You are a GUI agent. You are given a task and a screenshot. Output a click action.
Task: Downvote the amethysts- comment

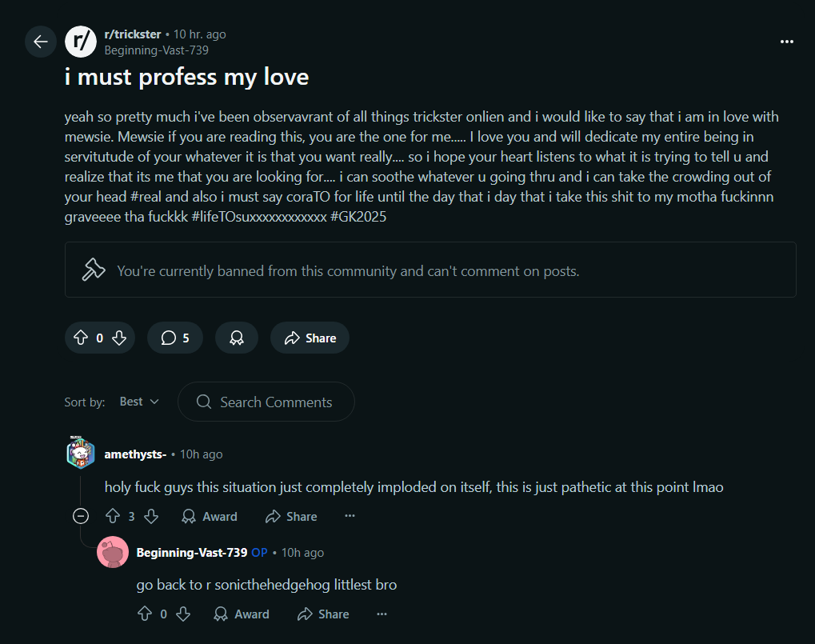tap(151, 516)
